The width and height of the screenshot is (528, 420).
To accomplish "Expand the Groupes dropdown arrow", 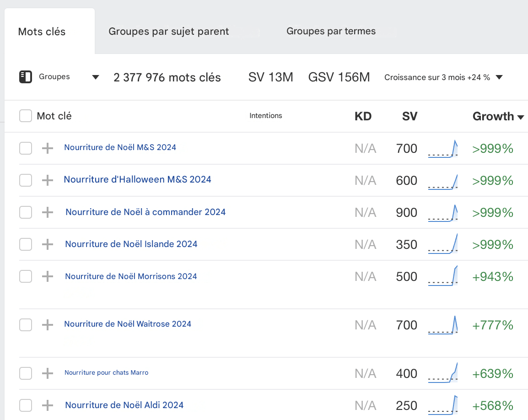I will pyautogui.click(x=96, y=77).
